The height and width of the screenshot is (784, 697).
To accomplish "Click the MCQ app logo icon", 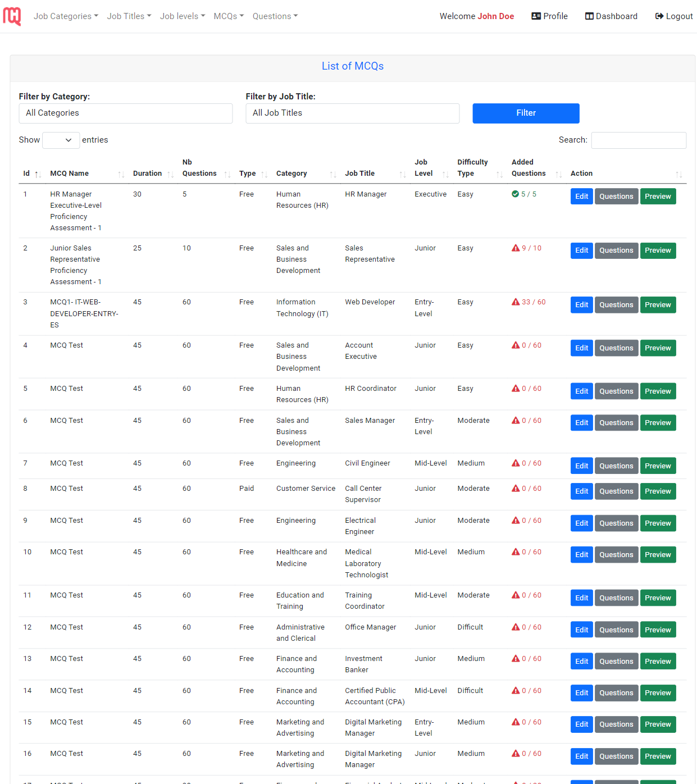I will pos(12,16).
